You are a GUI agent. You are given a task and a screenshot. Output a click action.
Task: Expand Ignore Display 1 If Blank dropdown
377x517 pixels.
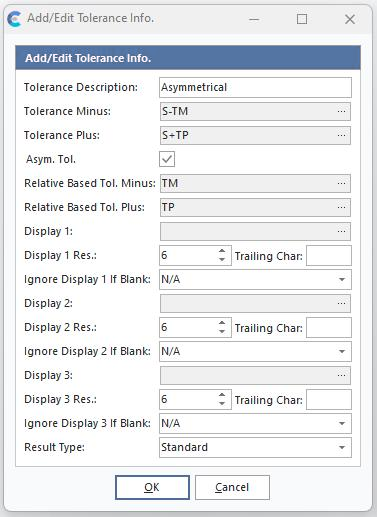point(342,279)
